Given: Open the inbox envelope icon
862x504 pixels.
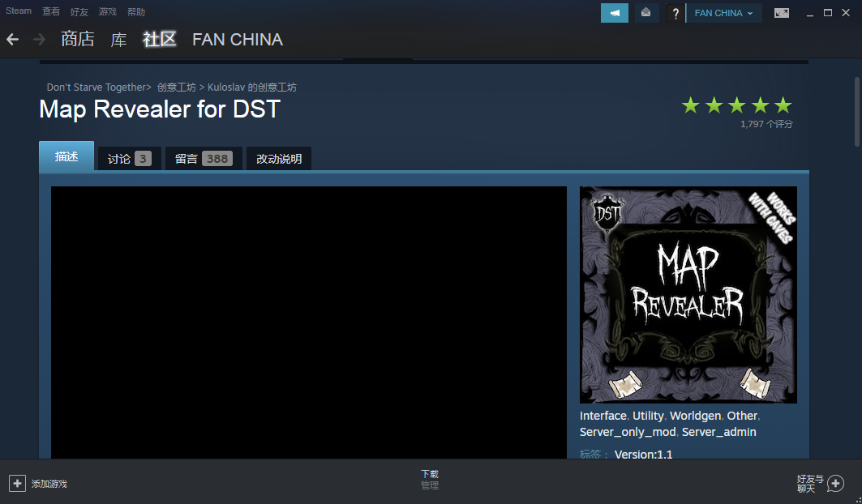Looking at the screenshot, I should tap(646, 13).
